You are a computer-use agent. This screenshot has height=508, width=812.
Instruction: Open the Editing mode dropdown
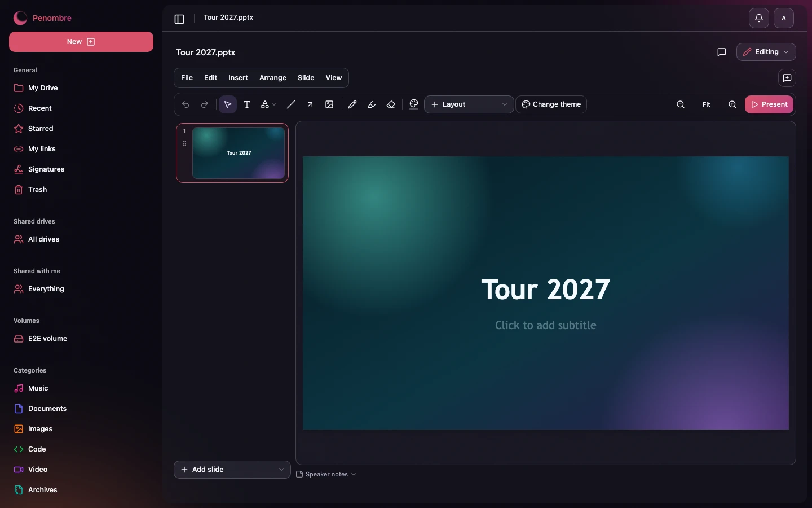click(766, 52)
